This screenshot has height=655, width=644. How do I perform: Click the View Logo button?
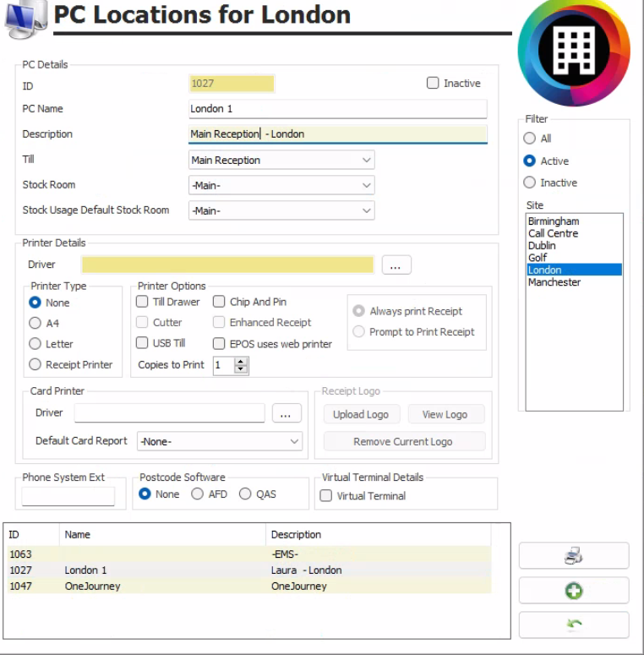point(445,414)
